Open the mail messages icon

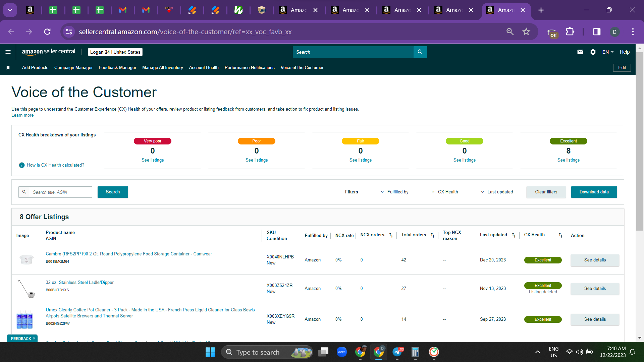click(580, 52)
